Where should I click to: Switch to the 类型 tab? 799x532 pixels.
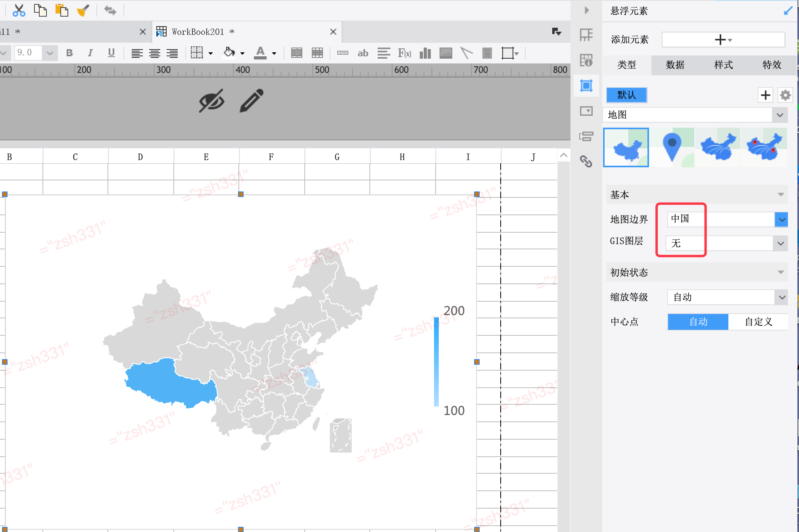pyautogui.click(x=627, y=65)
